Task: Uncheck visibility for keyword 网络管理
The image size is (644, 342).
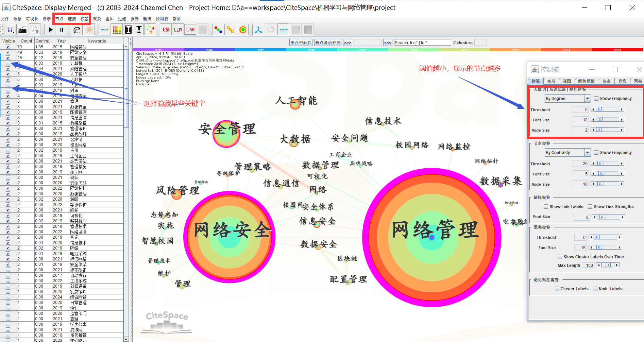Action: [8, 47]
